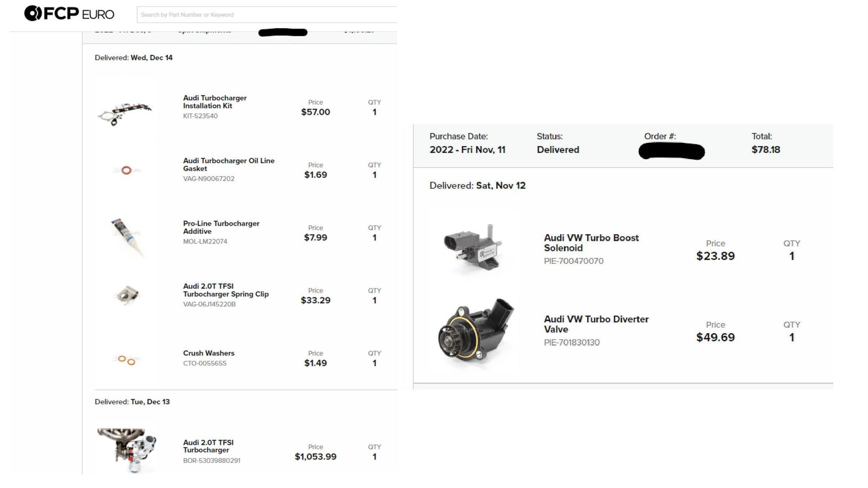This screenshot has height=488, width=868.
Task: Open Audi 2.0T TFSI Turbocharger Spring Clip
Action: (226, 290)
